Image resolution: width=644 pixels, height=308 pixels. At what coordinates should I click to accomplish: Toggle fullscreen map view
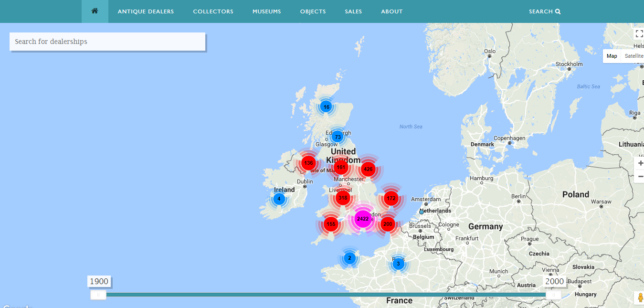click(639, 33)
